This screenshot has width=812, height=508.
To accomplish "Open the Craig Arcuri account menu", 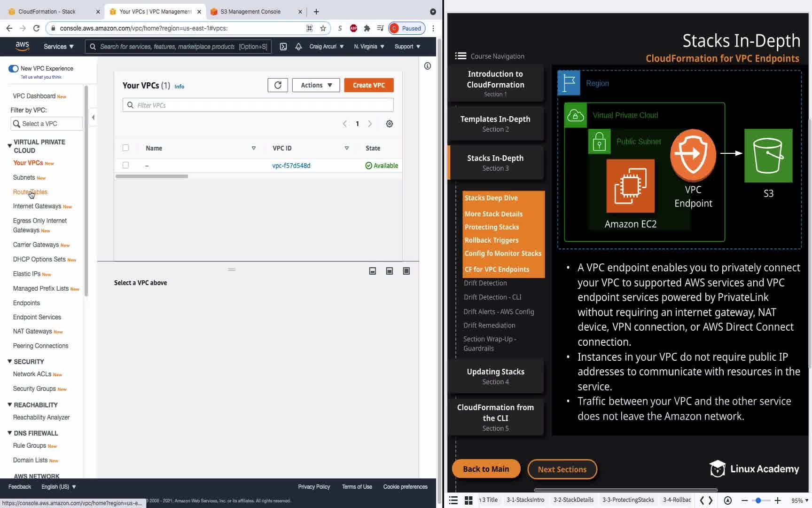I will 327,47.
